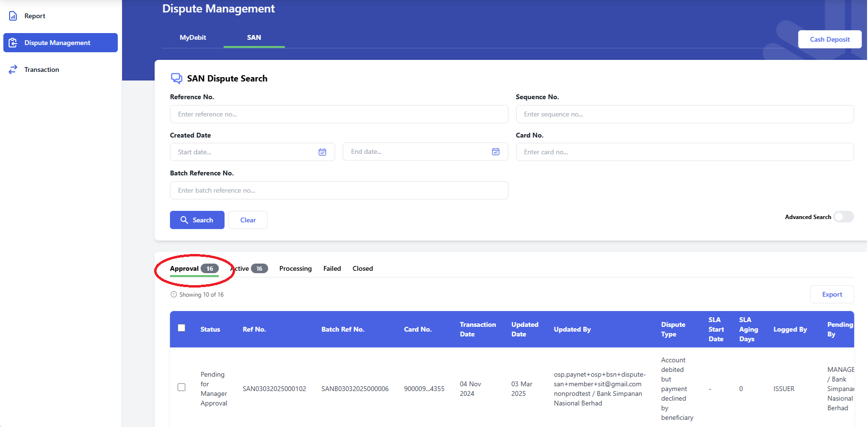
Task: Click card number 900009...4355
Action: [424, 389]
